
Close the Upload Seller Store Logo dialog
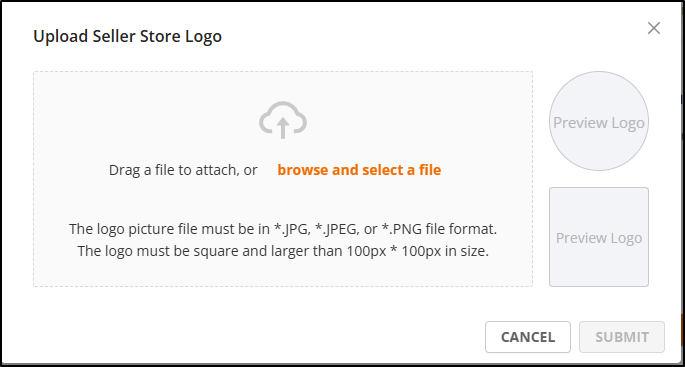(x=654, y=28)
